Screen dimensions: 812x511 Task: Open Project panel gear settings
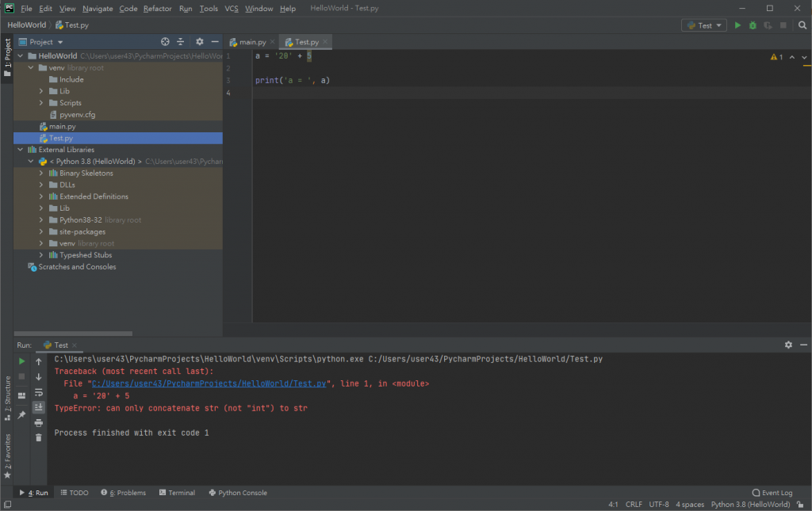pyautogui.click(x=199, y=42)
